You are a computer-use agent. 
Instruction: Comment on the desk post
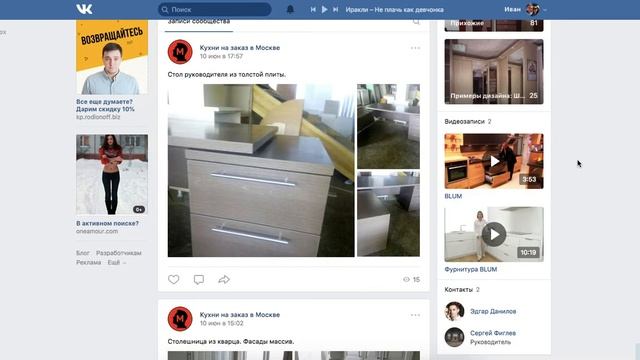199,280
